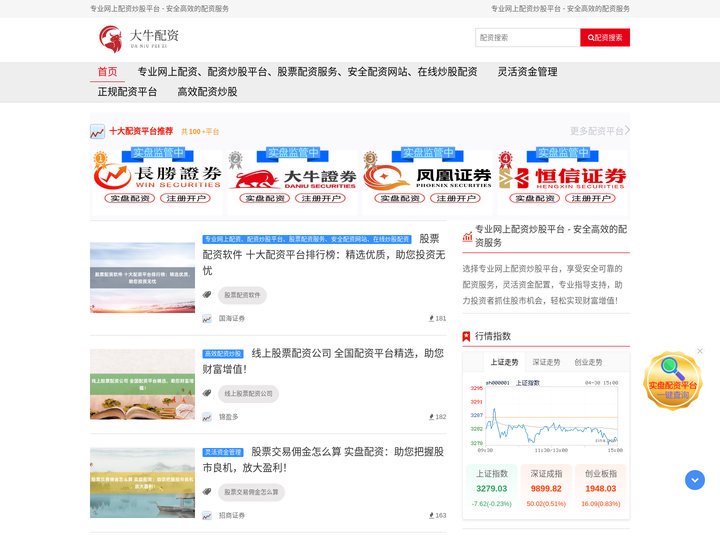Click the 182 view count flame icon
Viewport: 720px width, 540px height.
coord(431,417)
